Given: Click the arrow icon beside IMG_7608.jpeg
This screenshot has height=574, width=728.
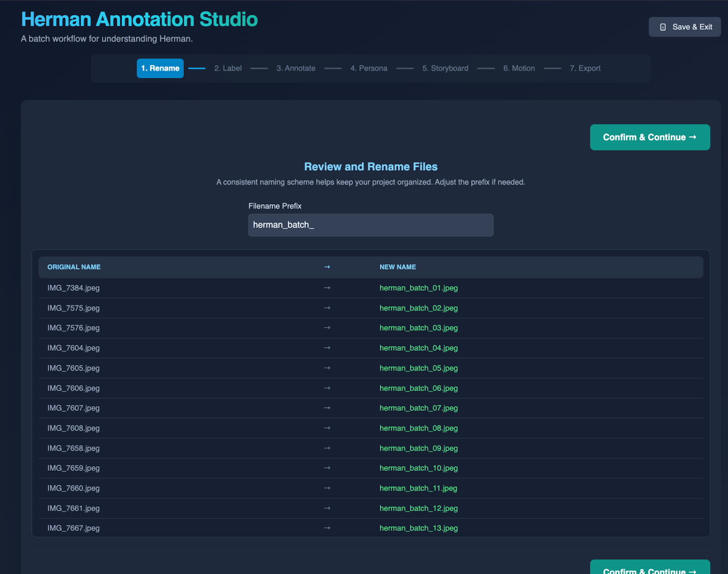Looking at the screenshot, I should click(327, 428).
